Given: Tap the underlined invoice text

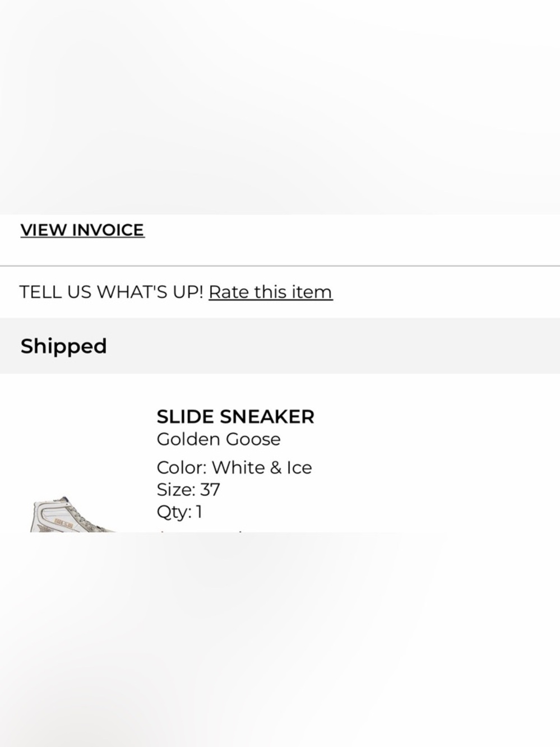Looking at the screenshot, I should point(82,230).
